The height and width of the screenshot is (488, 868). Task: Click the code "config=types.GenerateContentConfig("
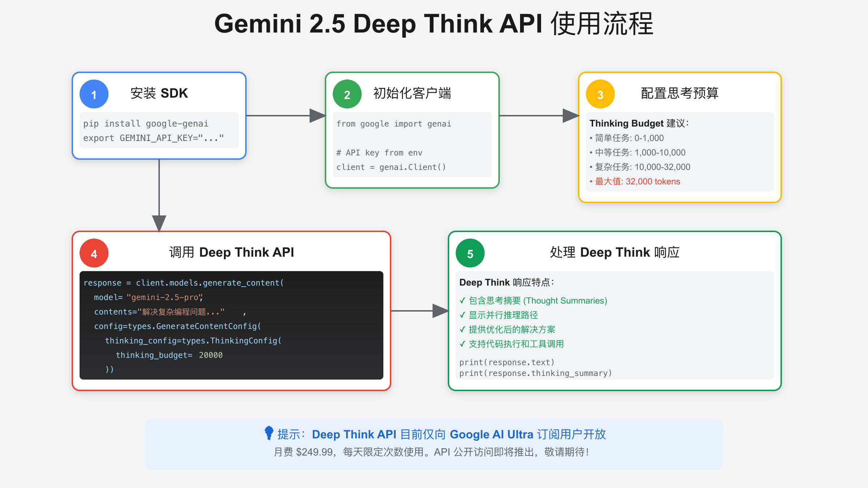(178, 326)
